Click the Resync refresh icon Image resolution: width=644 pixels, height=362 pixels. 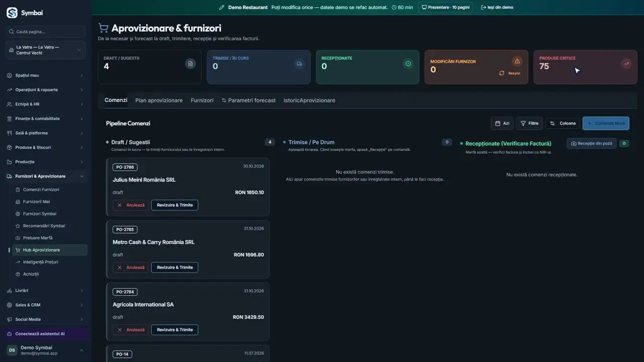click(502, 73)
